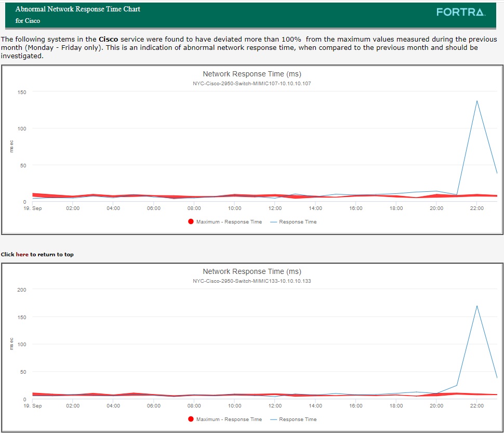Image resolution: width=504 pixels, height=433 pixels.
Task: Click the bold 'Cisco' word in description
Action: [x=108, y=39]
